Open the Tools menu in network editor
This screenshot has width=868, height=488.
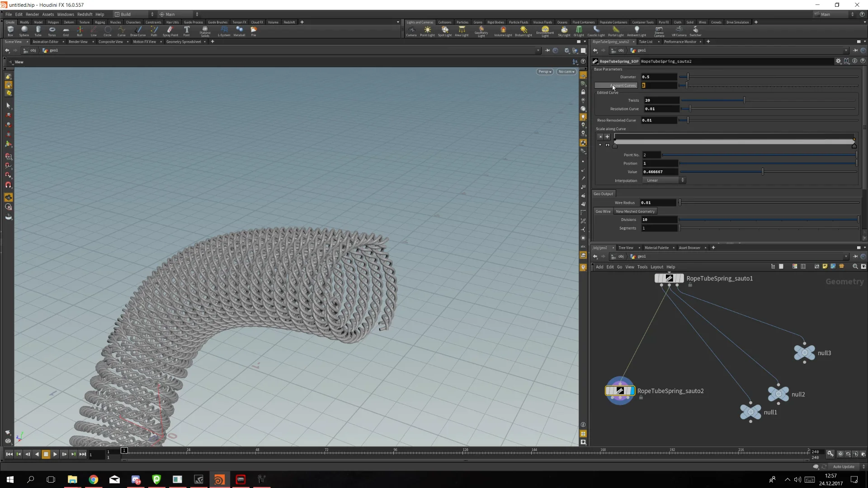[x=642, y=267]
